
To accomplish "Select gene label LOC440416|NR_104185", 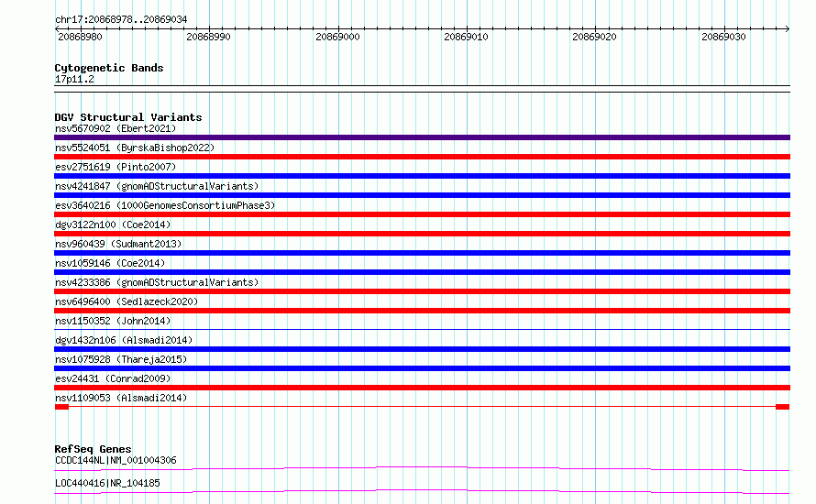I will tap(107, 483).
